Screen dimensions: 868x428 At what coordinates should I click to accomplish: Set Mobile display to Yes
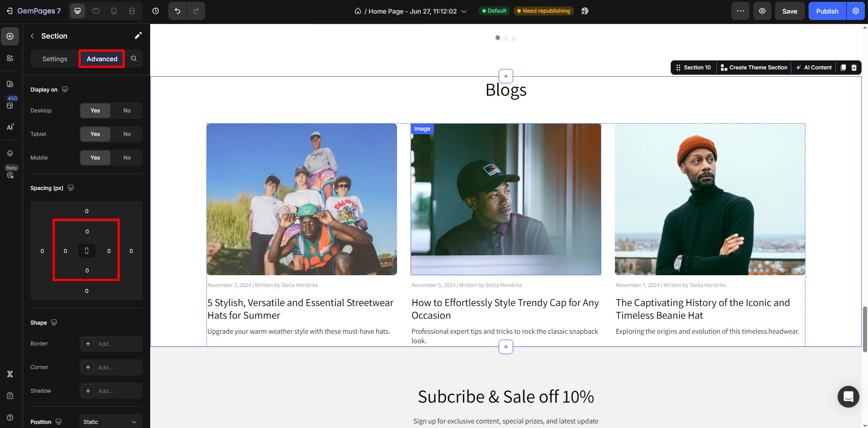click(x=95, y=158)
